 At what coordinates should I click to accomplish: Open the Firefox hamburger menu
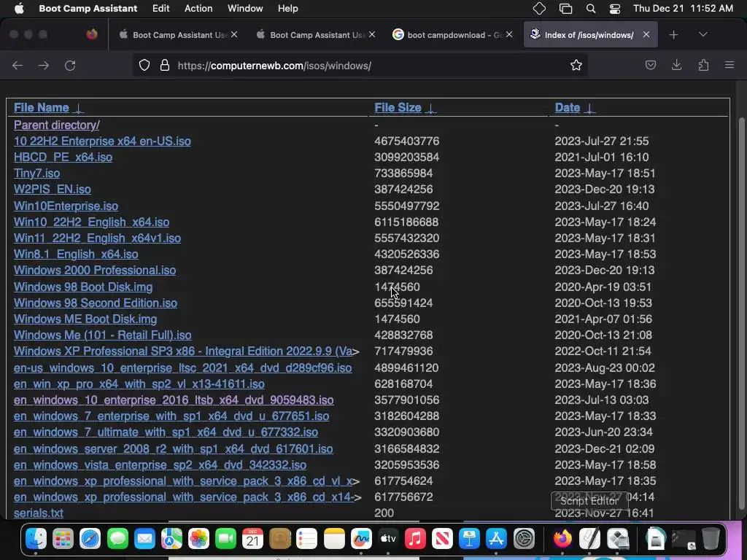click(729, 65)
